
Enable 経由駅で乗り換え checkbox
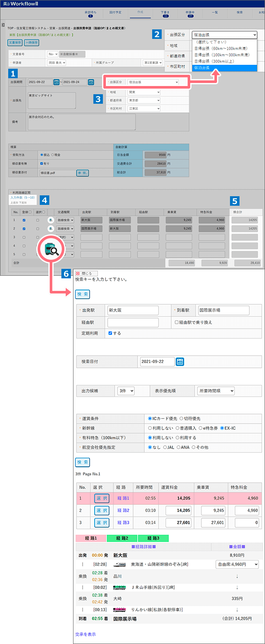[177, 322]
